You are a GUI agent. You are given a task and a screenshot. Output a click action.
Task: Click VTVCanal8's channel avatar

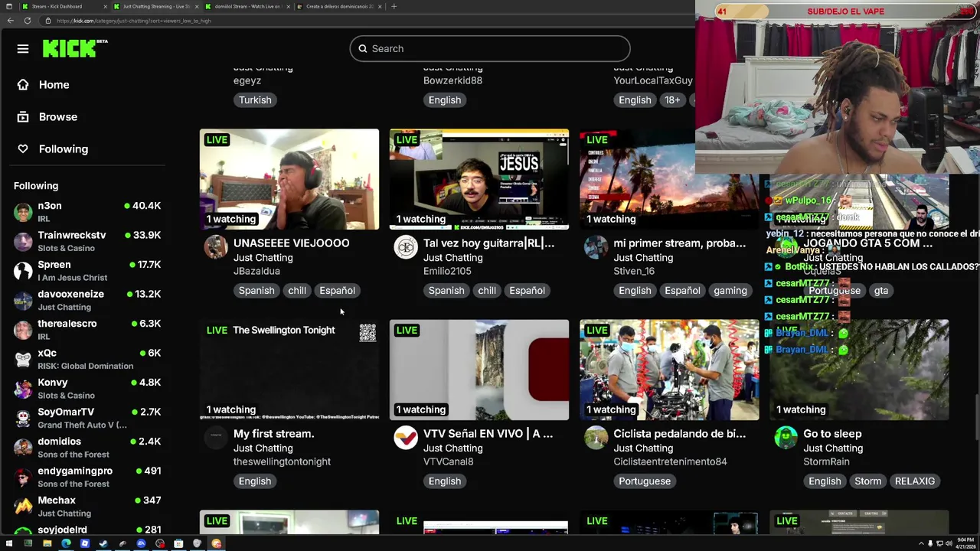[x=406, y=438]
